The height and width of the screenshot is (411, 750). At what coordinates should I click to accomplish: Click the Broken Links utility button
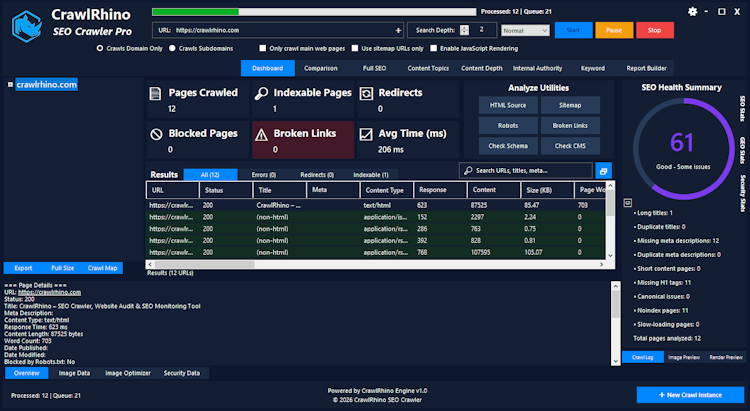pyautogui.click(x=570, y=125)
